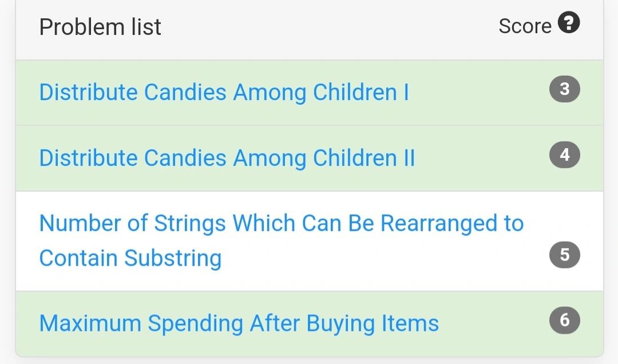The width and height of the screenshot is (618, 364).
Task: Open Maximum Spending After Buying Items problem
Action: tap(239, 323)
